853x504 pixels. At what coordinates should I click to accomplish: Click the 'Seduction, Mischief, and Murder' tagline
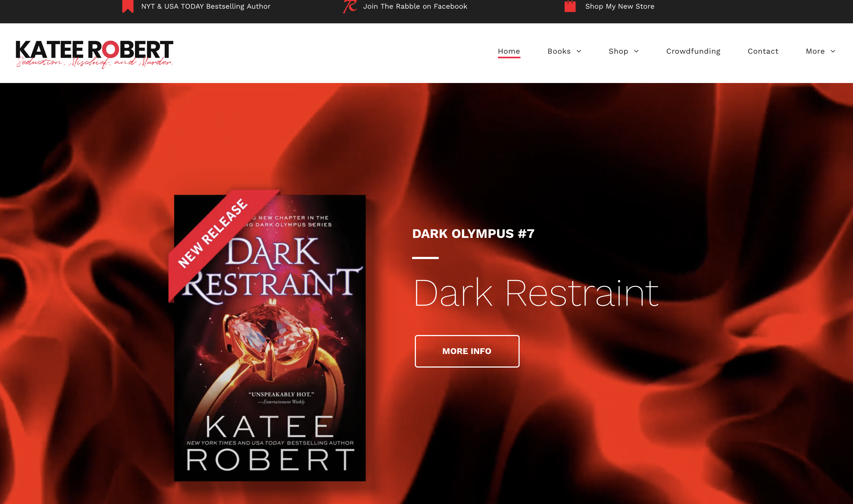tap(94, 62)
